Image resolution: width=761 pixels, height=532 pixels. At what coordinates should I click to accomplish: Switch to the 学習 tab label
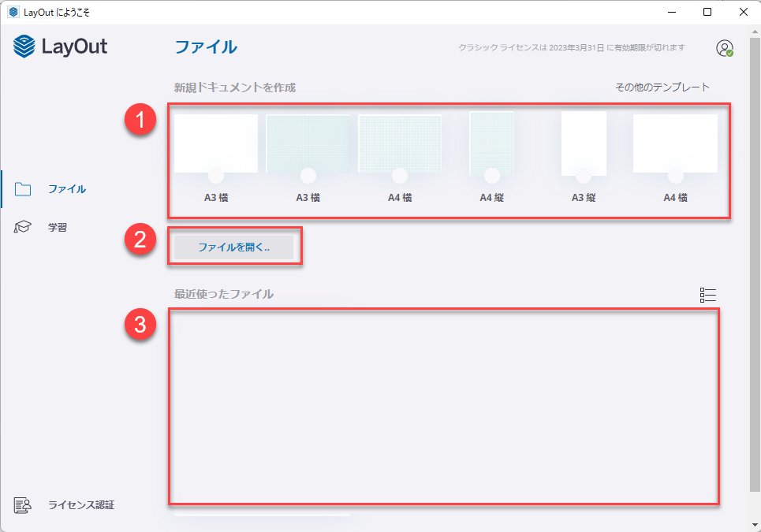pyautogui.click(x=58, y=227)
